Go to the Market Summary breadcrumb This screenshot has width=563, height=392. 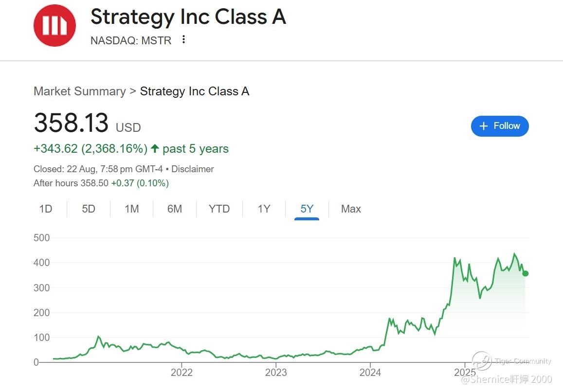(80, 91)
